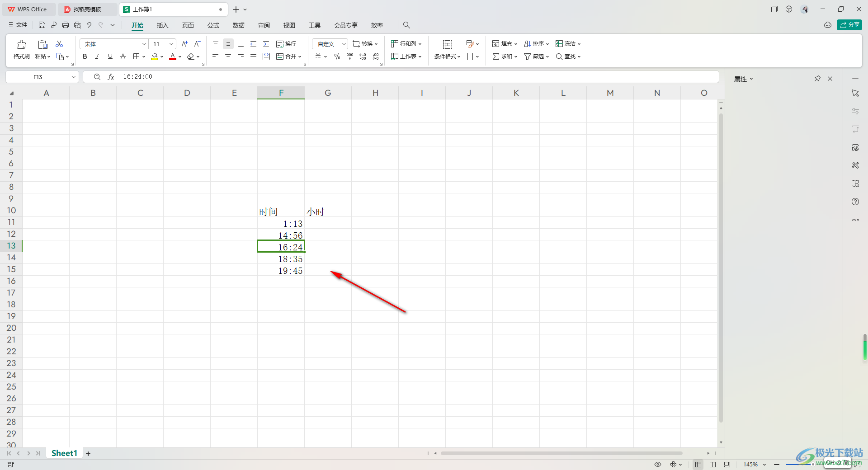The image size is (868, 470).
Task: Pin the 属性 side panel
Action: 817,79
